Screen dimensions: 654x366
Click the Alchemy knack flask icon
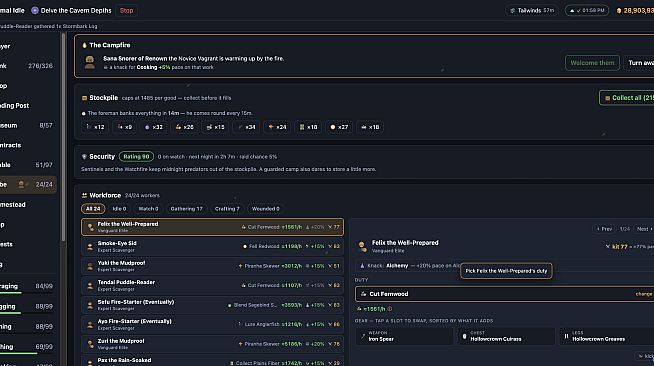coord(362,266)
